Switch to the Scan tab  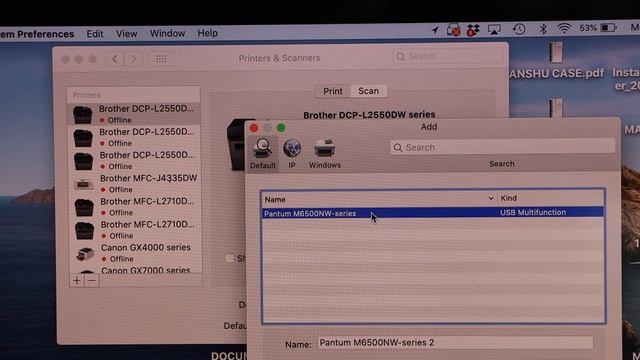click(x=369, y=91)
